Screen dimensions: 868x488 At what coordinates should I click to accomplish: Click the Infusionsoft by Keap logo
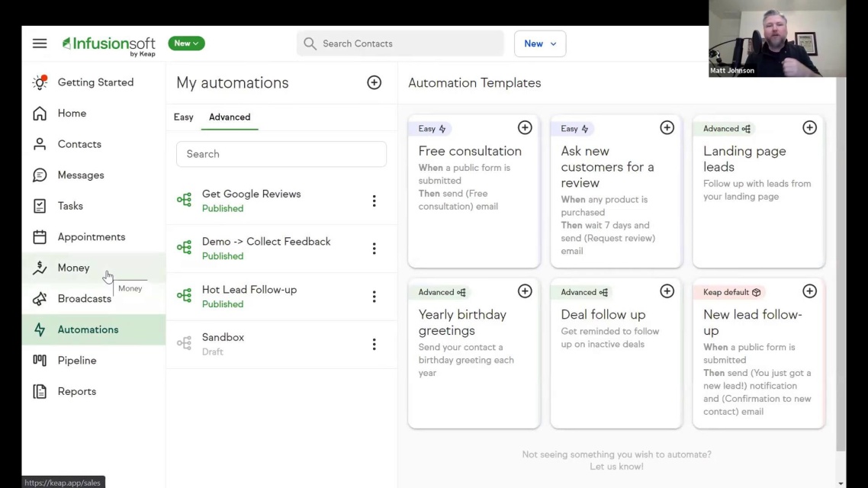pos(109,46)
